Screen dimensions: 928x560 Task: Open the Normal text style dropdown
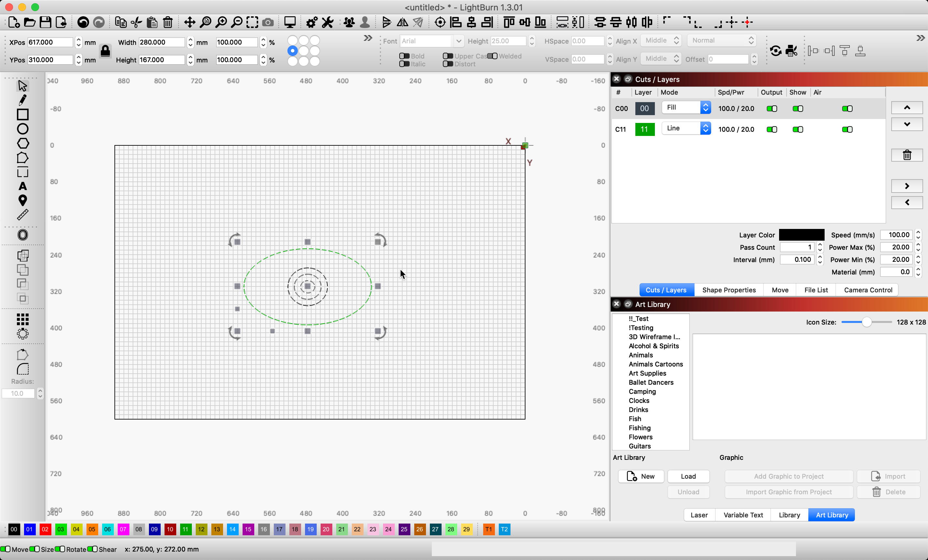point(721,41)
